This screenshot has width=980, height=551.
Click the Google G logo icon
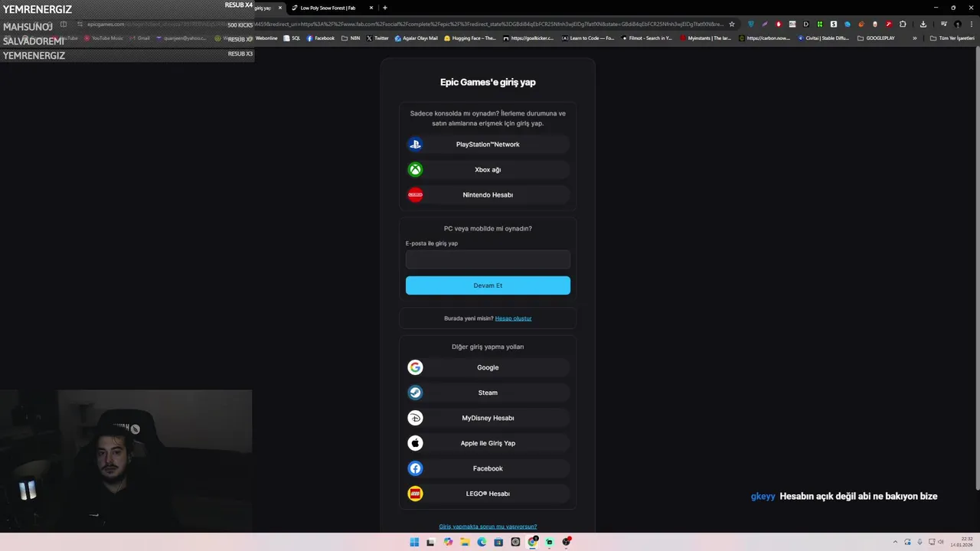415,367
